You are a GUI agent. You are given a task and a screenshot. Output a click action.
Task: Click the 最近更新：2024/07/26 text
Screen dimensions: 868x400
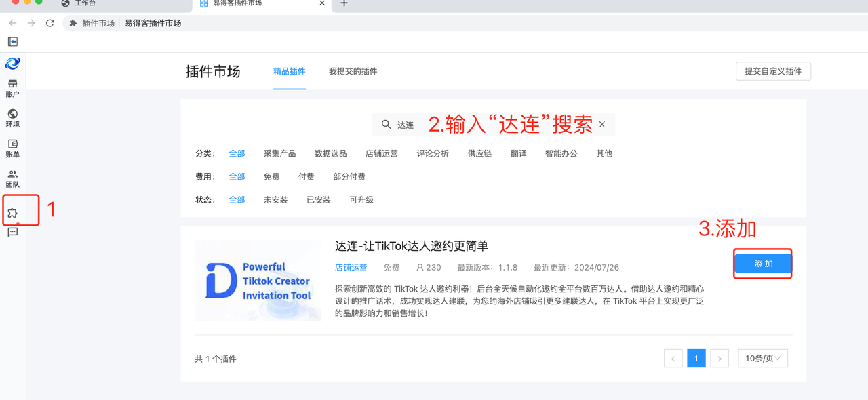coord(576,268)
